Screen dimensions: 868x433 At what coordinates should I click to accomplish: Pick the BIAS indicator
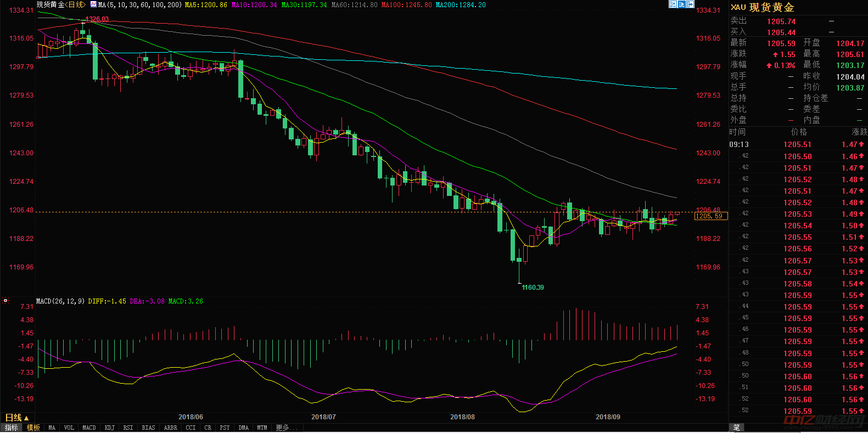148,428
